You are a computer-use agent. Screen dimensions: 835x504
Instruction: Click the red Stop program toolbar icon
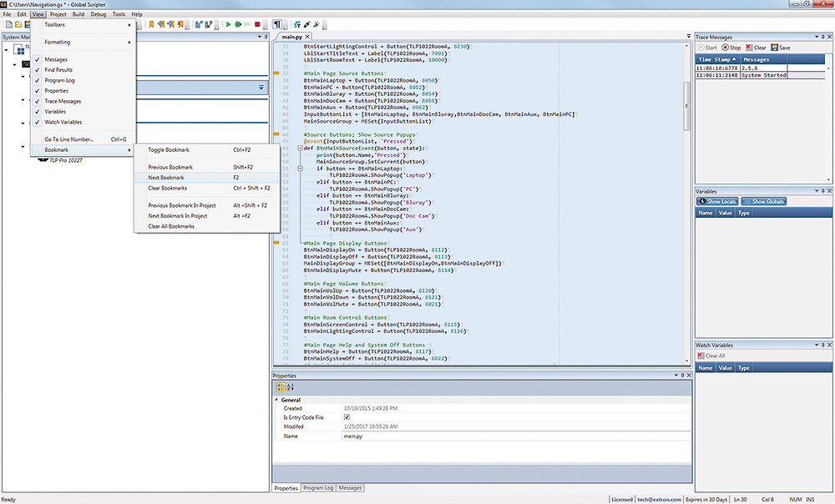click(x=258, y=25)
